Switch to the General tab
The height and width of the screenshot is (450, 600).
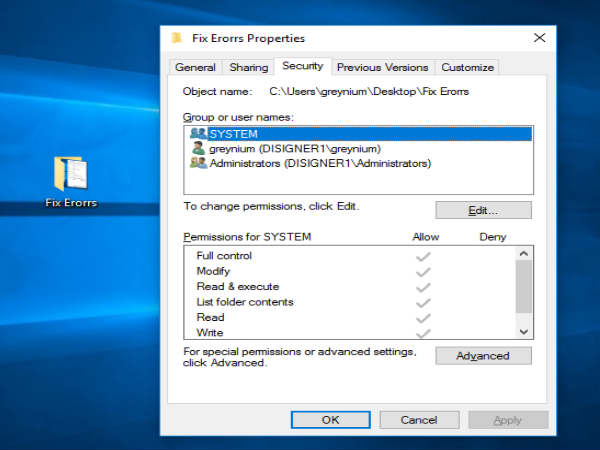pyautogui.click(x=195, y=68)
